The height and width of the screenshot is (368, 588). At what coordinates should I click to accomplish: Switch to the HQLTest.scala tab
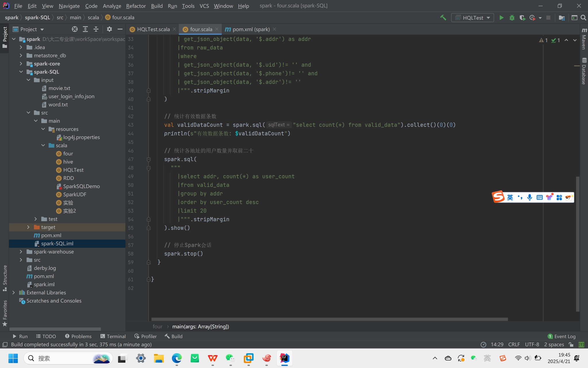[153, 29]
